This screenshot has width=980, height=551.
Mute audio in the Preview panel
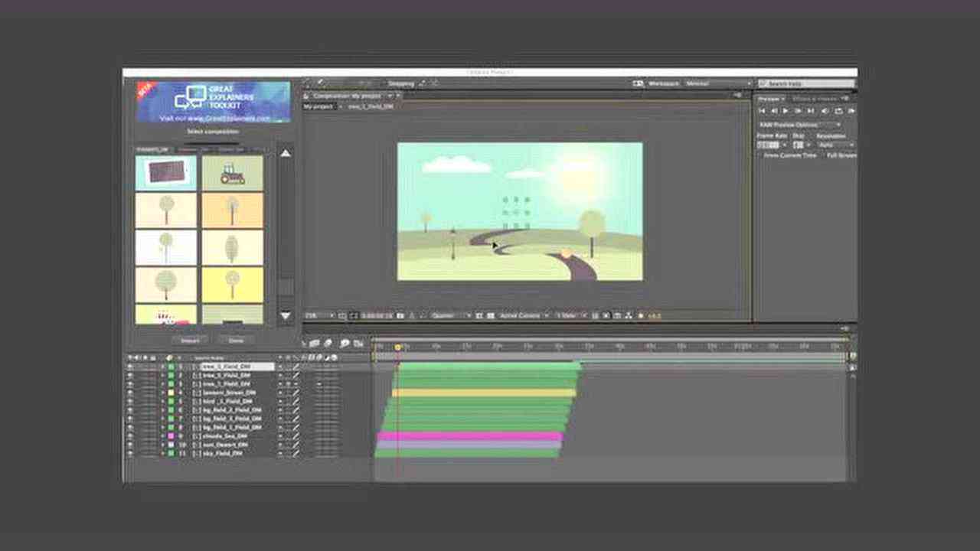point(825,111)
